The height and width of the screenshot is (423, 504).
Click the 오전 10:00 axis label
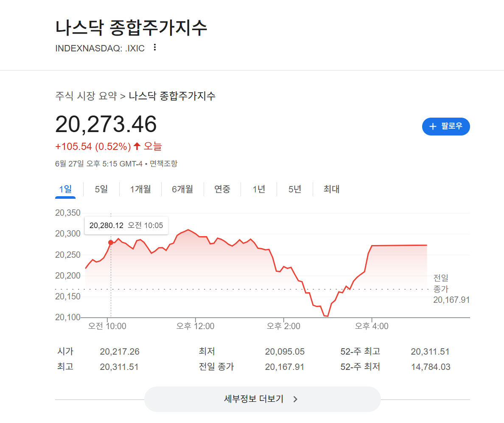107,326
